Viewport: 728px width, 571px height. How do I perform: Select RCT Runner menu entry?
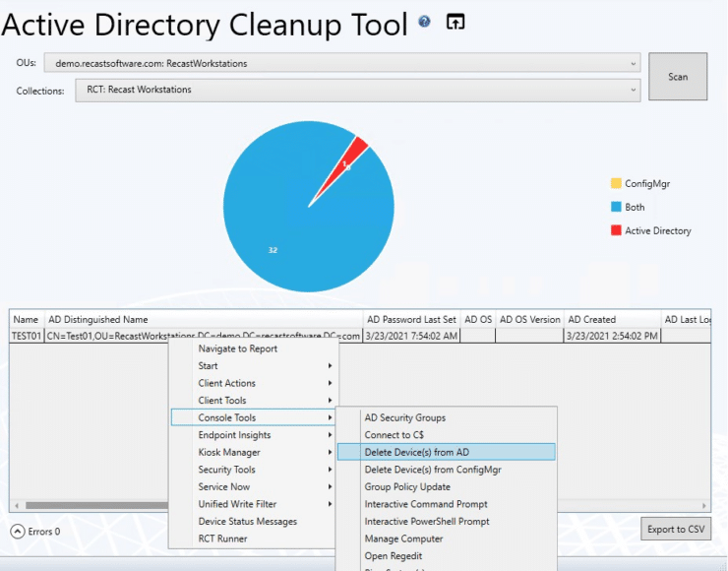click(253, 539)
